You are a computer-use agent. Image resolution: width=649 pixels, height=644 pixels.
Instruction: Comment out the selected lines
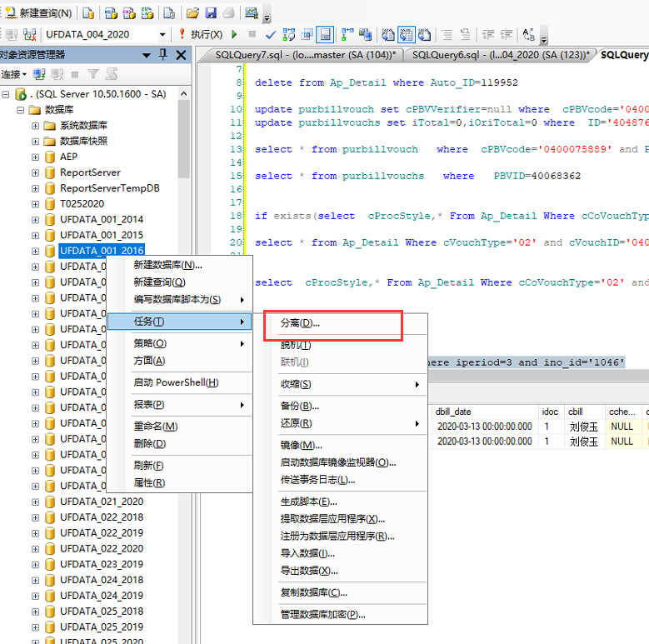click(x=447, y=35)
